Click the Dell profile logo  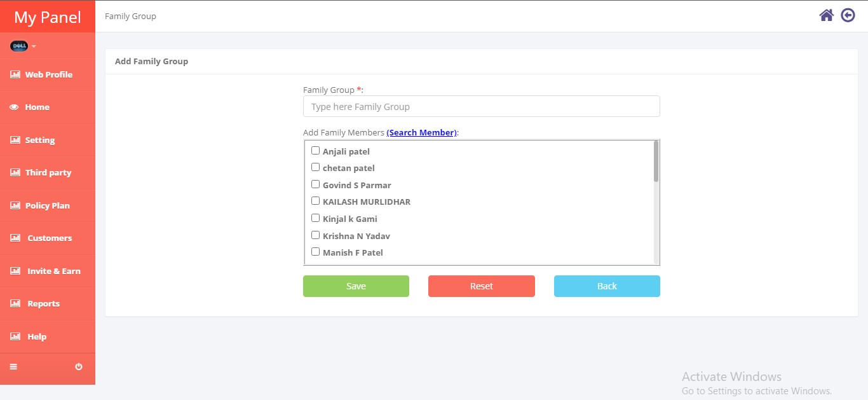[x=19, y=46]
